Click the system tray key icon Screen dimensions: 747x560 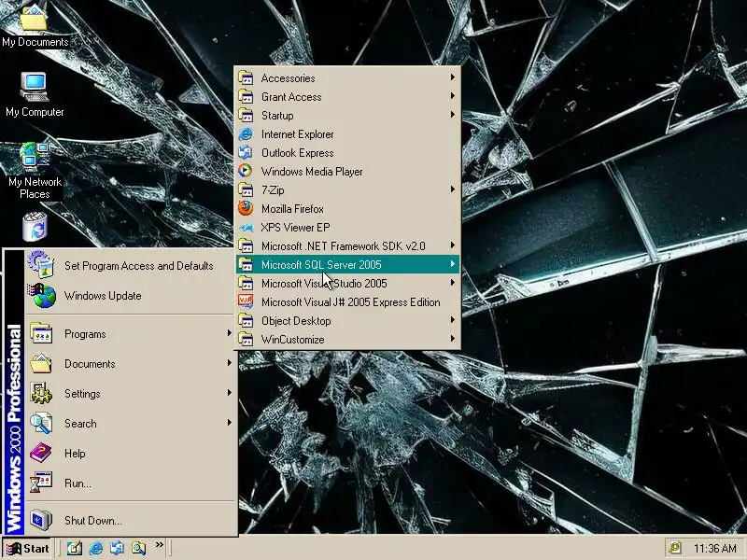click(674, 548)
